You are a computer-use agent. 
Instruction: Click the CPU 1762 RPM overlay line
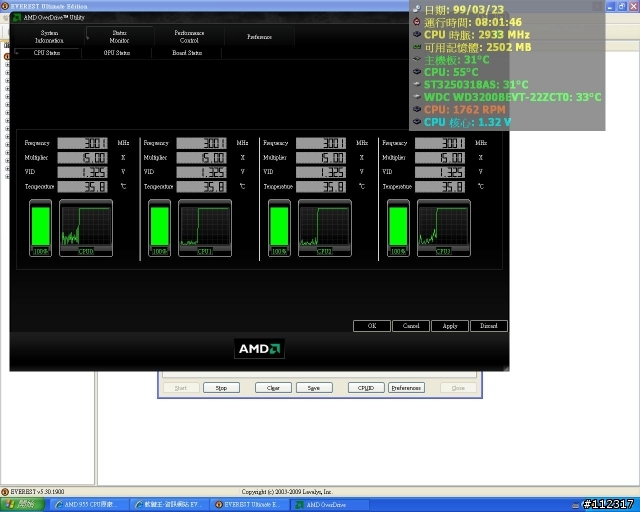coord(464,110)
